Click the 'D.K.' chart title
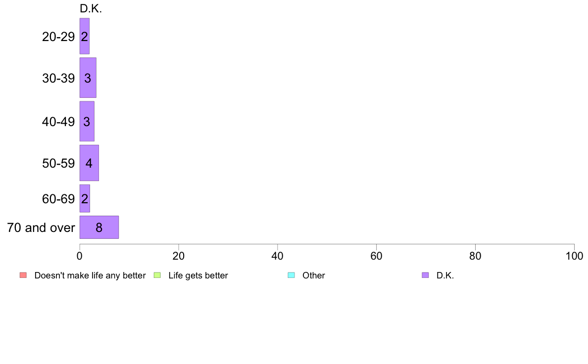The height and width of the screenshot is (364, 588). (91, 8)
